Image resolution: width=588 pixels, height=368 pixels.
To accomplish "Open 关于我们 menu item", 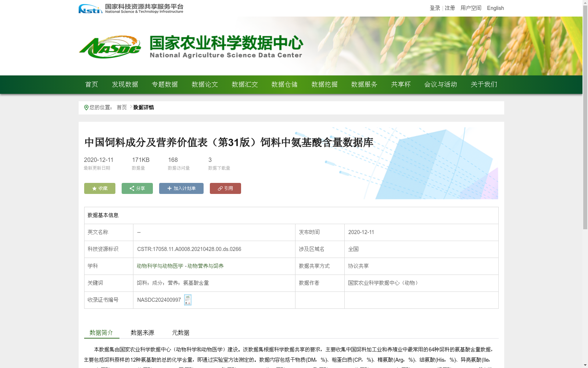I will [484, 85].
